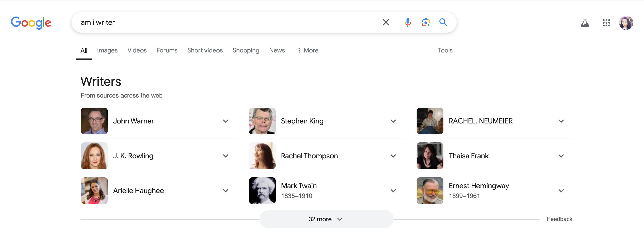Expand the Ernest Hemingway entry chevron

click(x=561, y=191)
